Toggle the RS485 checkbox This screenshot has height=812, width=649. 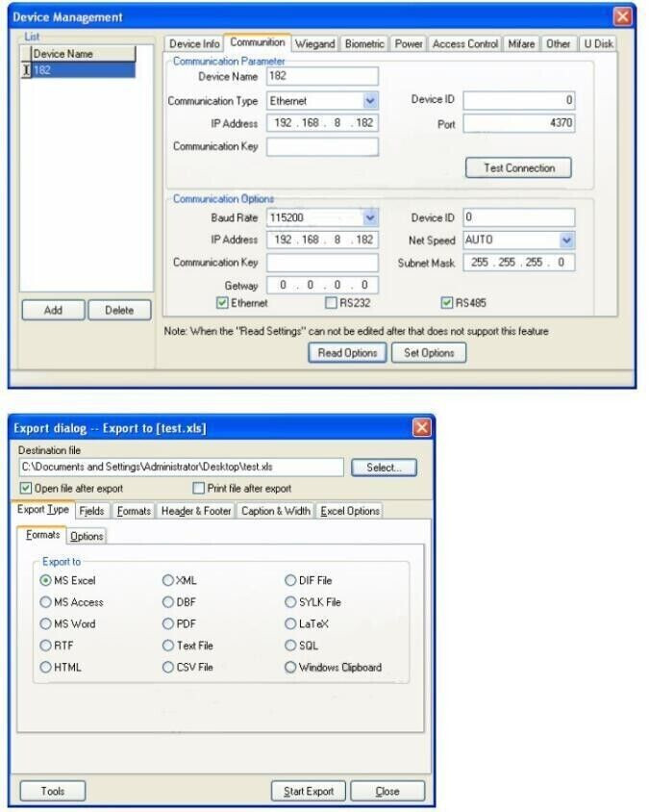point(447,303)
